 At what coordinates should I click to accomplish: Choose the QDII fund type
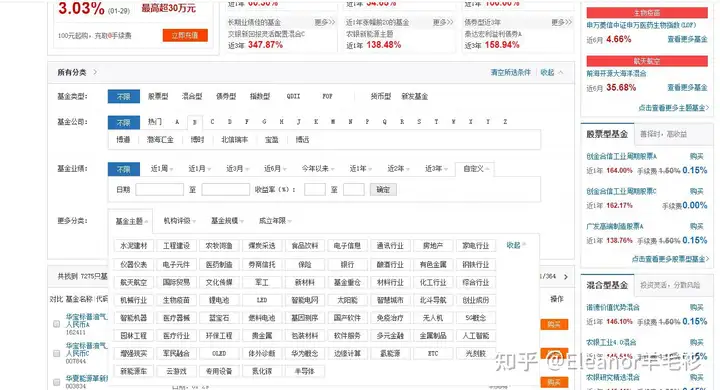click(293, 96)
